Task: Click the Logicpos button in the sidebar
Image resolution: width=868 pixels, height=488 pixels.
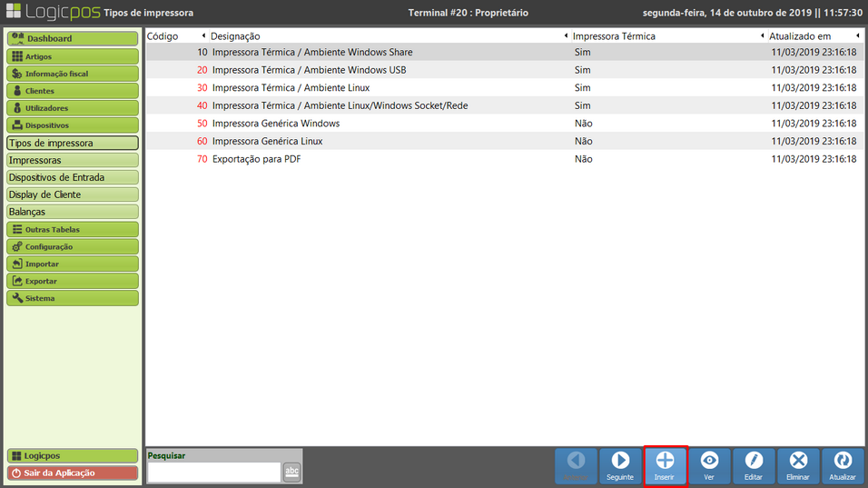Action: (x=73, y=455)
